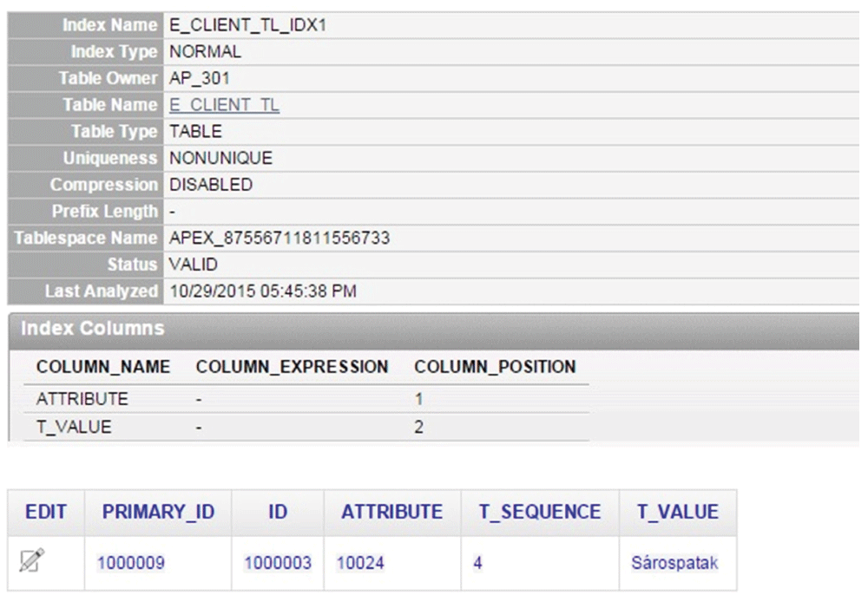Click the COLUMN_EXPRESSION header
868x602 pixels.
[x=292, y=367]
